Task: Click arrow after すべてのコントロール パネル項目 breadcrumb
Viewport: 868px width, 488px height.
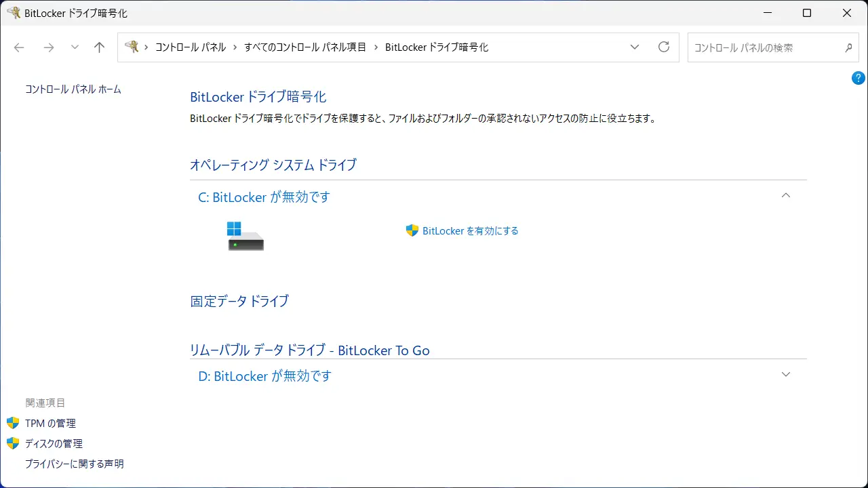Action: [376, 47]
